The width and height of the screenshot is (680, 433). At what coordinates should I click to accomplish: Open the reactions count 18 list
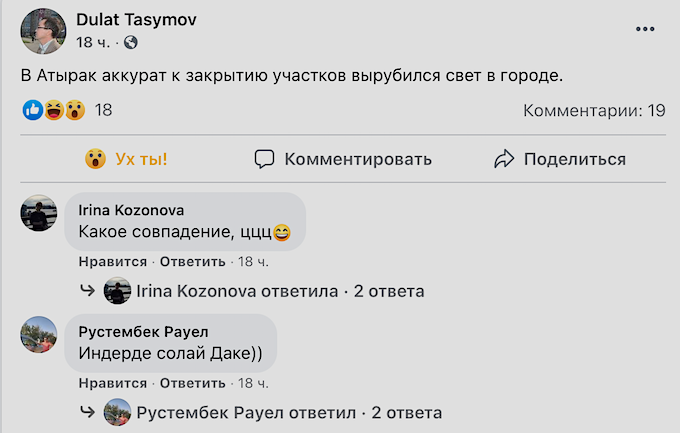pyautogui.click(x=103, y=110)
